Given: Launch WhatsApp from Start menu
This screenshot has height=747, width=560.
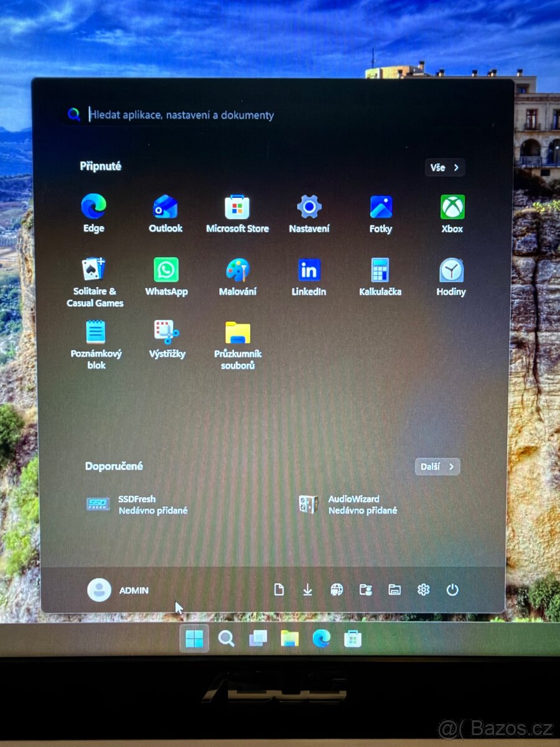Looking at the screenshot, I should [x=166, y=277].
